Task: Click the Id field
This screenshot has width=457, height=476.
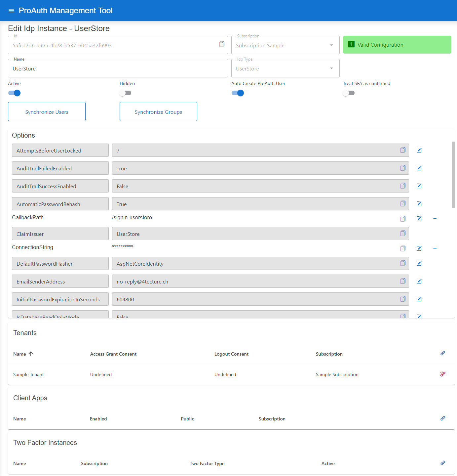Action: pos(118,45)
